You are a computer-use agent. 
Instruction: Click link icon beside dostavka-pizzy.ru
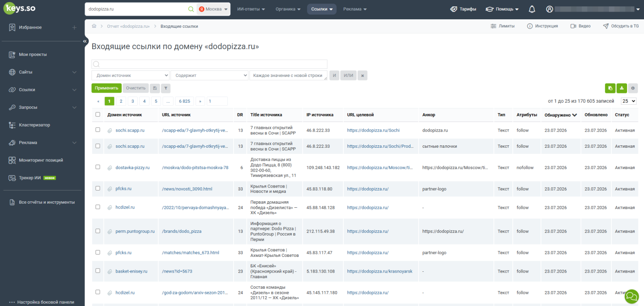(110, 168)
